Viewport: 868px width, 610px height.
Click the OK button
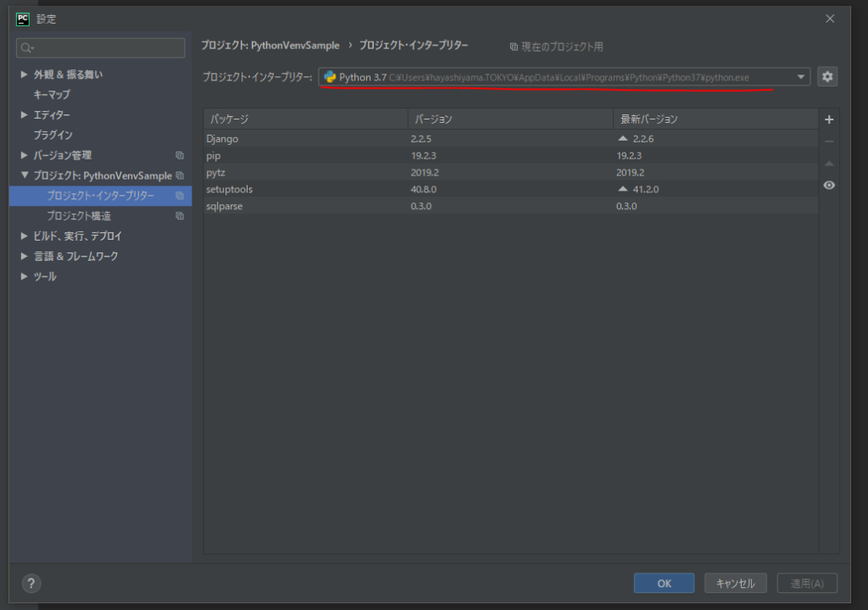664,583
